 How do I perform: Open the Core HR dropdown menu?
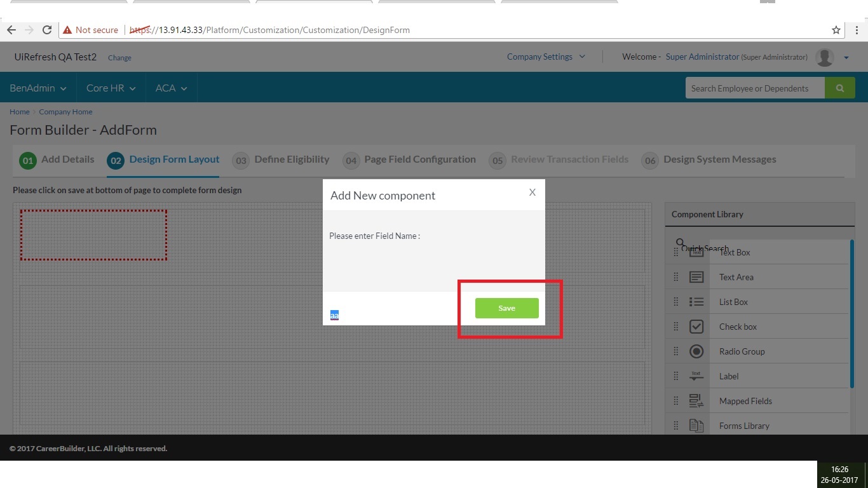(111, 88)
